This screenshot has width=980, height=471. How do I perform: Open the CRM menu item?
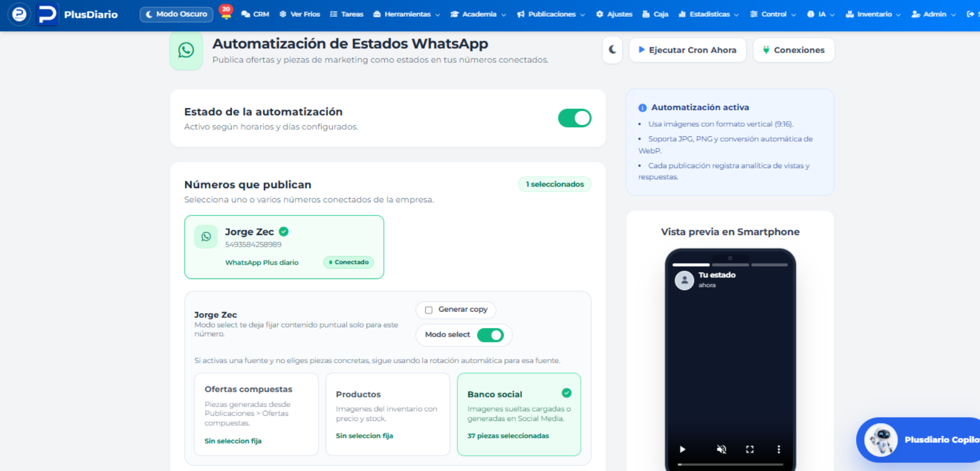[x=255, y=14]
